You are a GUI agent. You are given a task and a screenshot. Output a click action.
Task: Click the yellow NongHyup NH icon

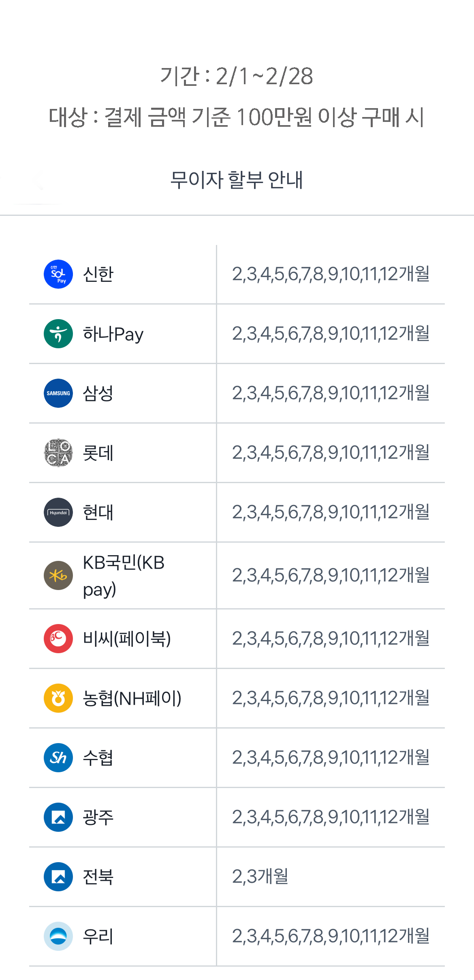58,698
